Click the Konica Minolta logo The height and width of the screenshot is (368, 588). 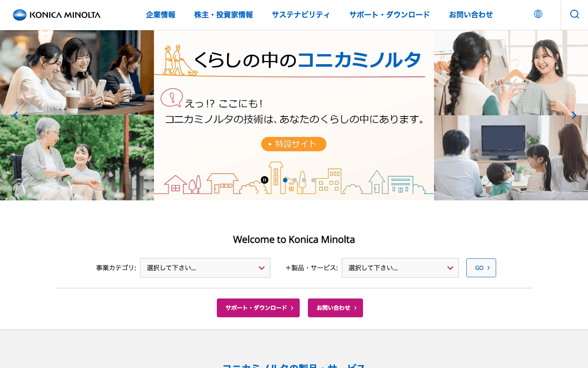(x=57, y=15)
